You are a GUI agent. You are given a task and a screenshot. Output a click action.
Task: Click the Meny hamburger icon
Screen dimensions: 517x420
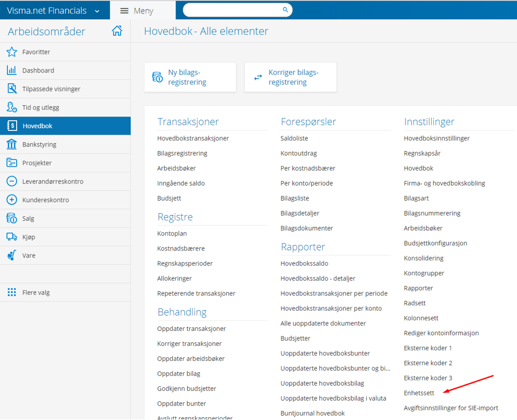pyautogui.click(x=124, y=11)
